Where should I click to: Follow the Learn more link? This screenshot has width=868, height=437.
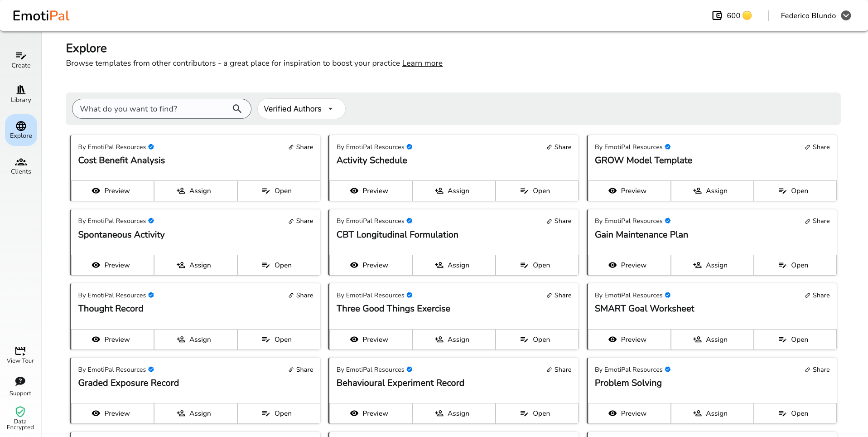(422, 63)
